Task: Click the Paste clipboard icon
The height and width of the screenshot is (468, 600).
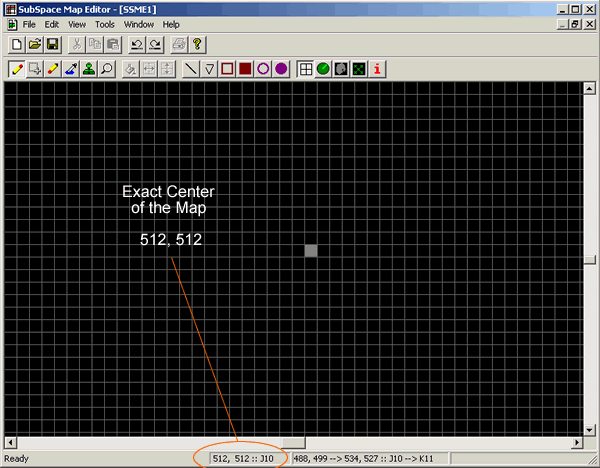Action: (x=112, y=45)
